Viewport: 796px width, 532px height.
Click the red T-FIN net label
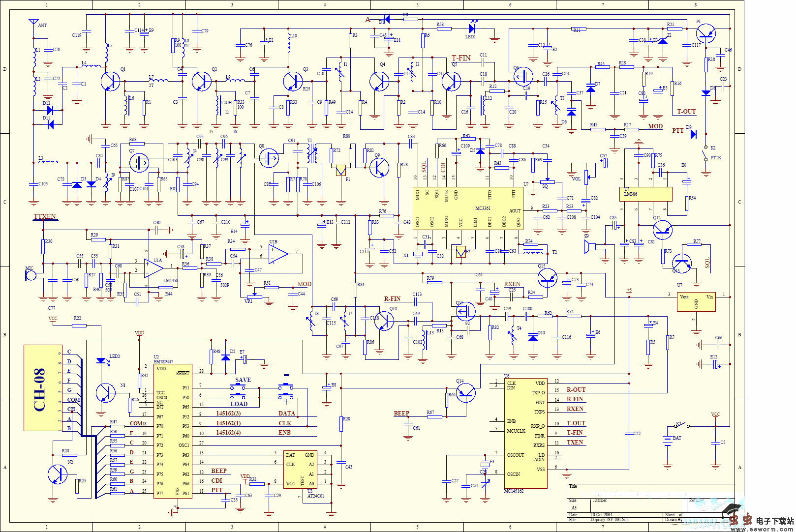(x=461, y=58)
